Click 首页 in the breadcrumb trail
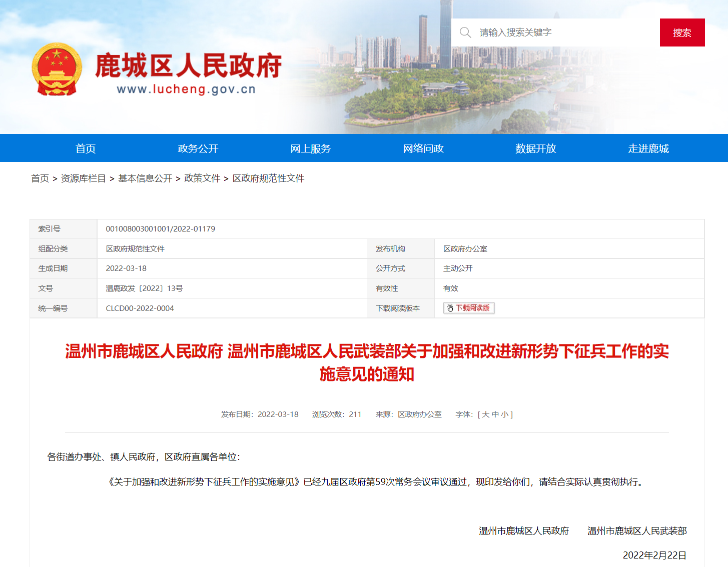The width and height of the screenshot is (728, 567). [40, 178]
